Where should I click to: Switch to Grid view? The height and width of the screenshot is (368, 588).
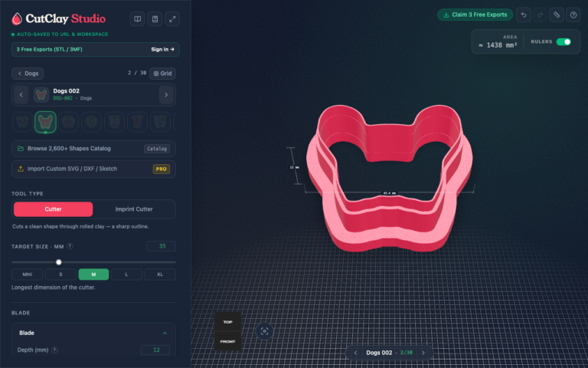point(163,74)
